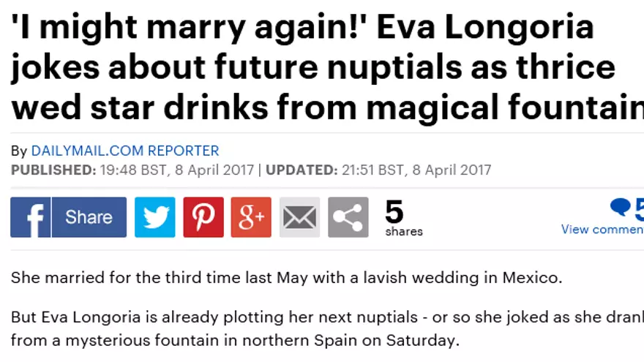
Task: Click the 'shares' label under the count
Action: coord(404,232)
